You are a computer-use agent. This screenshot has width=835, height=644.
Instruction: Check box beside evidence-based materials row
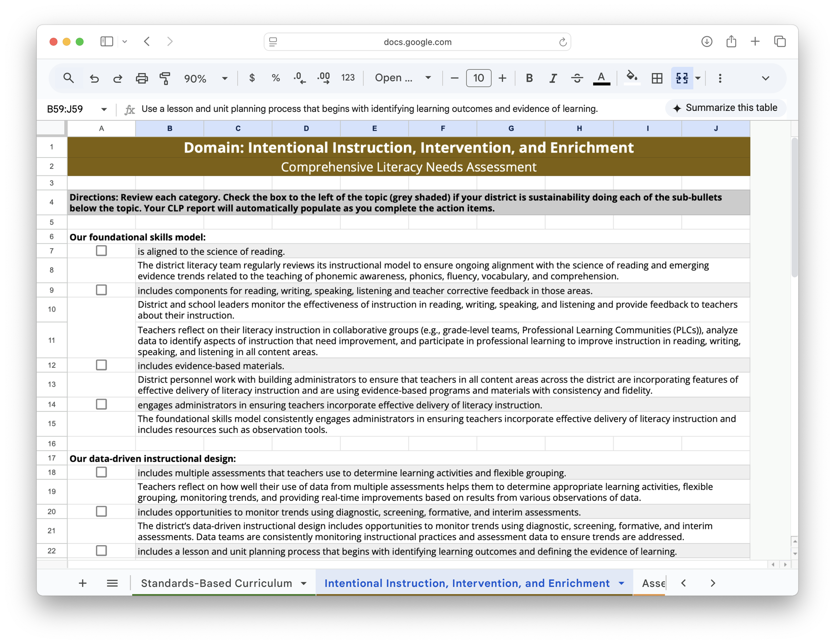coord(101,365)
